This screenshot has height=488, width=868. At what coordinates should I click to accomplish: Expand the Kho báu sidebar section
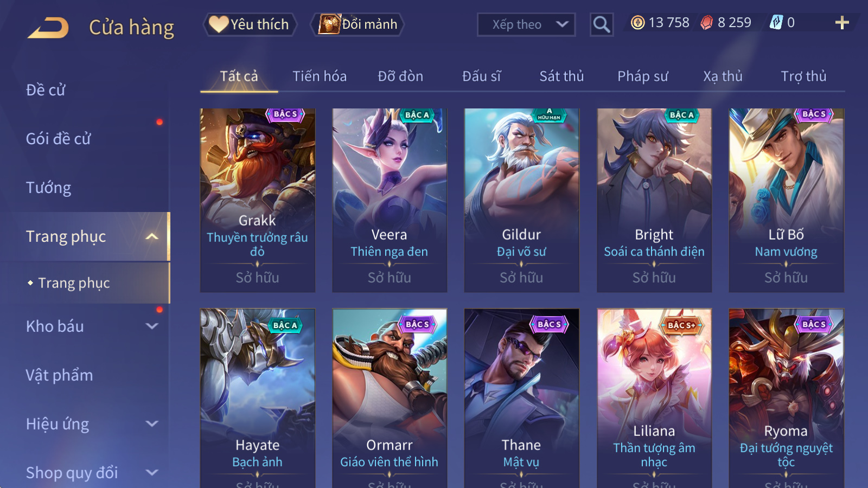tap(152, 326)
